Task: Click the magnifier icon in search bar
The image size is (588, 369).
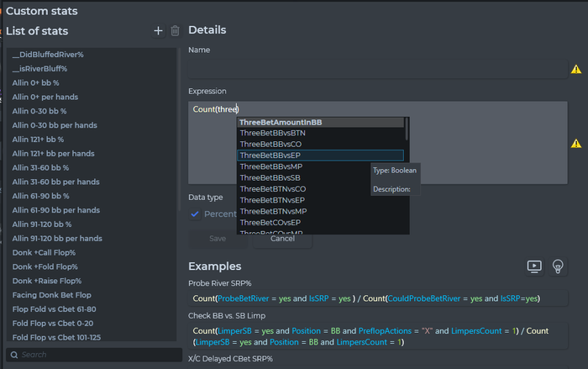Action: pyautogui.click(x=14, y=355)
